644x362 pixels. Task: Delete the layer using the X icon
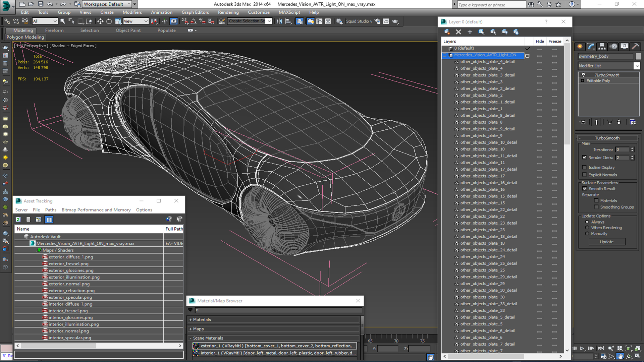point(458,32)
